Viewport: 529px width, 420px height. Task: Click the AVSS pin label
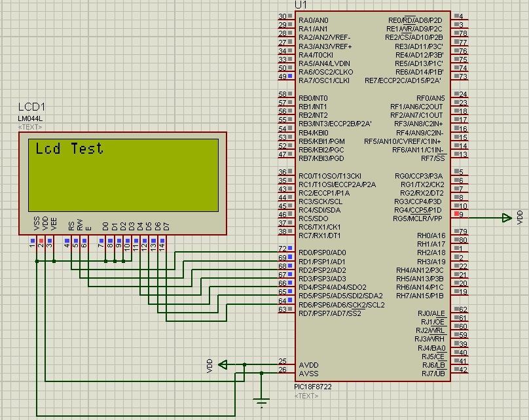pos(308,374)
